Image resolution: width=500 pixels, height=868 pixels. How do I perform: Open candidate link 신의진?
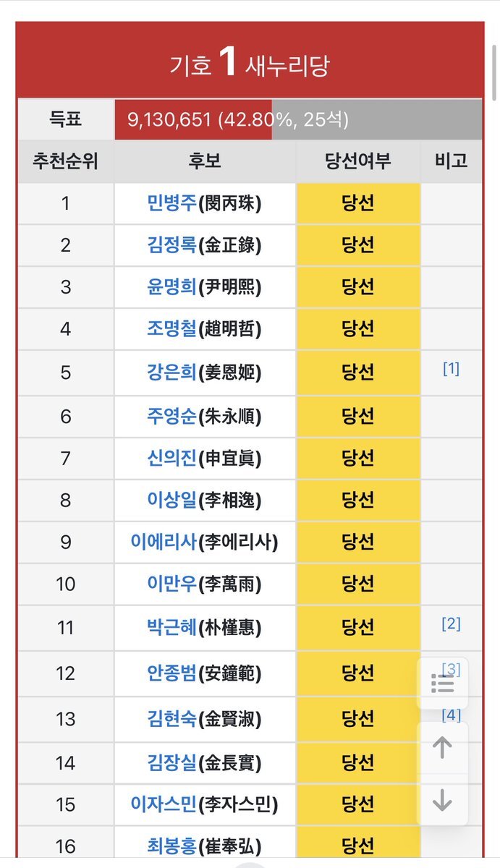point(171,458)
